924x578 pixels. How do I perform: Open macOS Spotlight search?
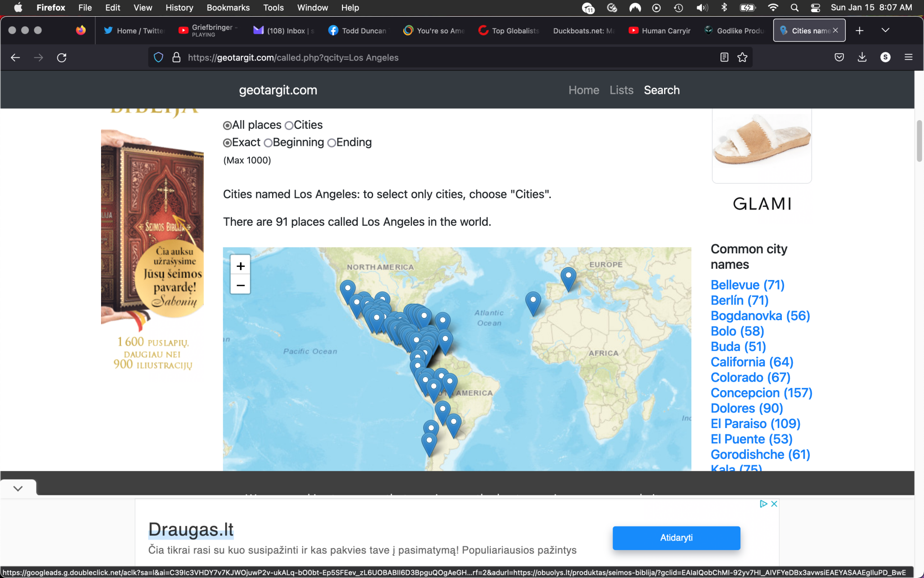pos(795,8)
